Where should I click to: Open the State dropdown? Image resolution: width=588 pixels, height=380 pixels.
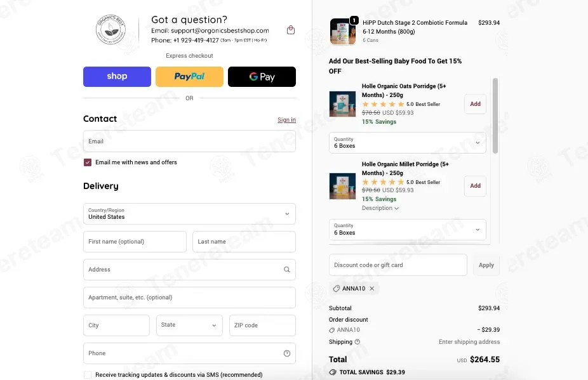(x=189, y=325)
